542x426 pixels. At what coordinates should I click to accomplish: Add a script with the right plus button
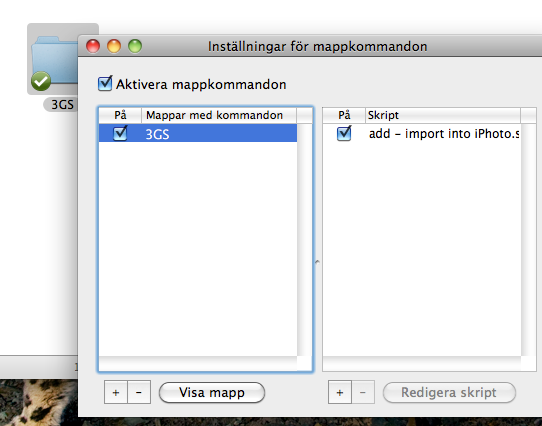(x=340, y=392)
